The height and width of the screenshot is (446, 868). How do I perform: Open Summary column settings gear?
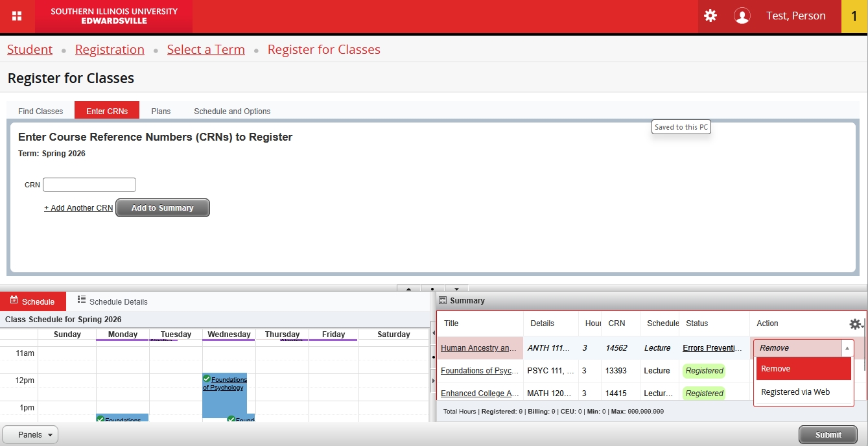(x=855, y=324)
